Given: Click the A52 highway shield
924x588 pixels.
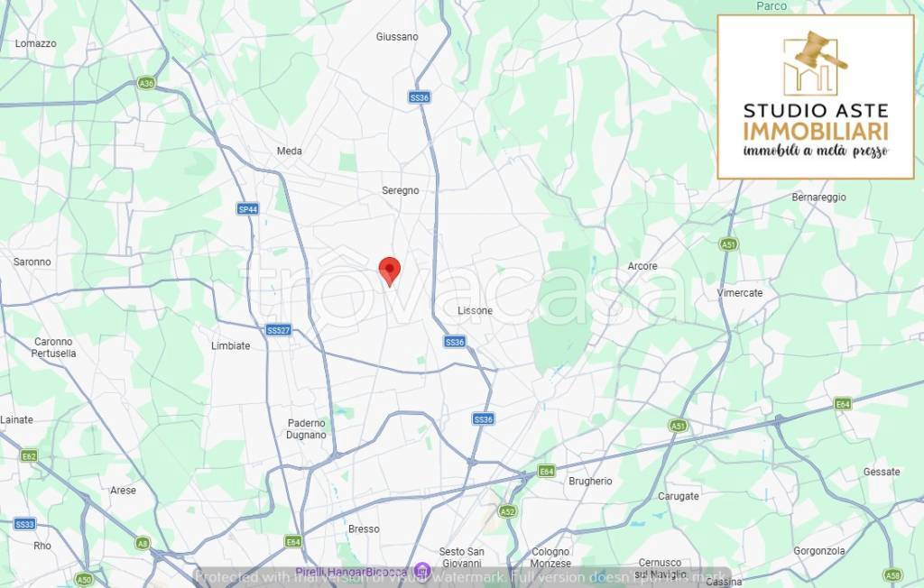Looking at the screenshot, I should pos(507,511).
